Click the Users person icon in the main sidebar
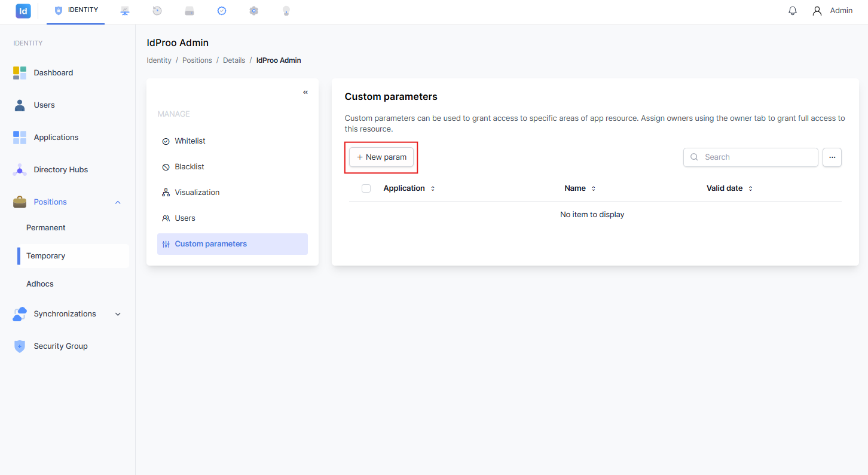868x475 pixels. coord(20,105)
